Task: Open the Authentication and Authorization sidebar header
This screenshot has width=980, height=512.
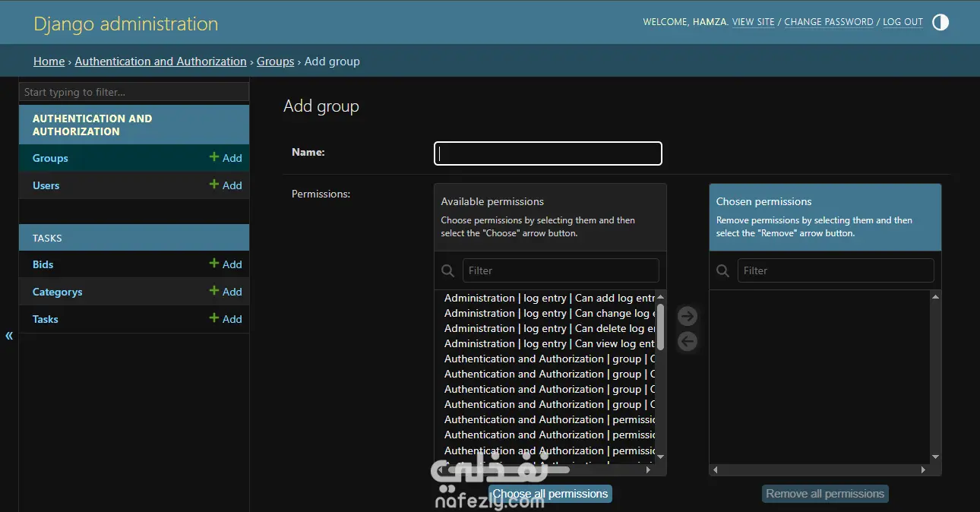Action: (92, 125)
